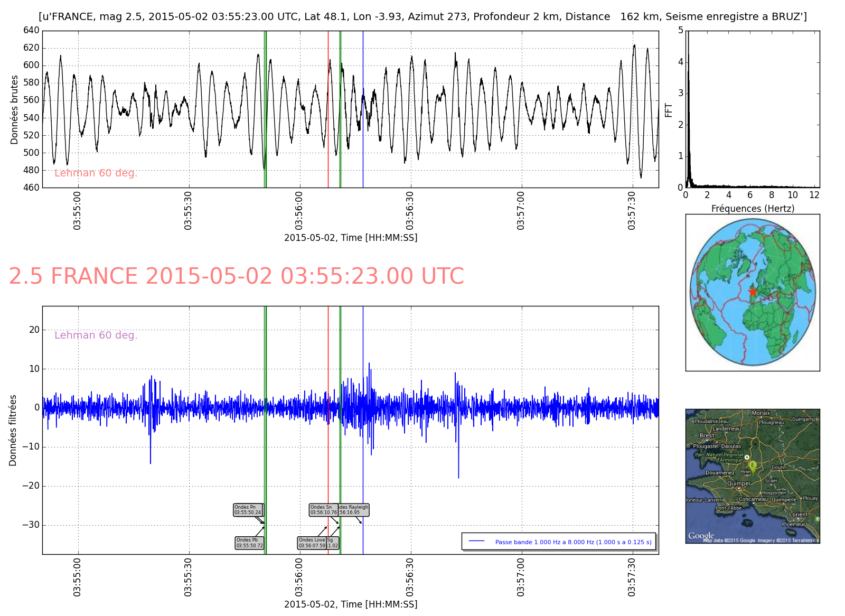
Task: Click the Brest label on the map
Action: [707, 436]
